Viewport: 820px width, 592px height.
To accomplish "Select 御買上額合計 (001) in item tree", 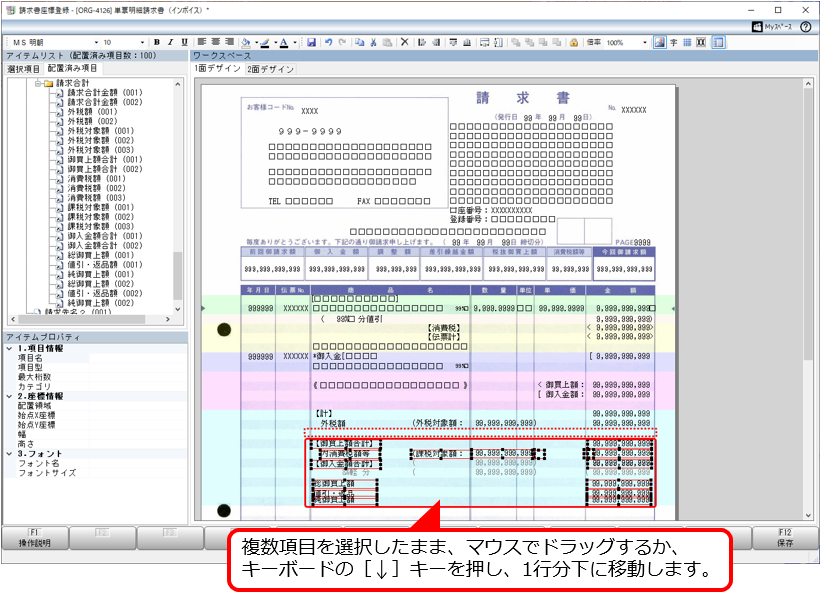I will 105,160.
